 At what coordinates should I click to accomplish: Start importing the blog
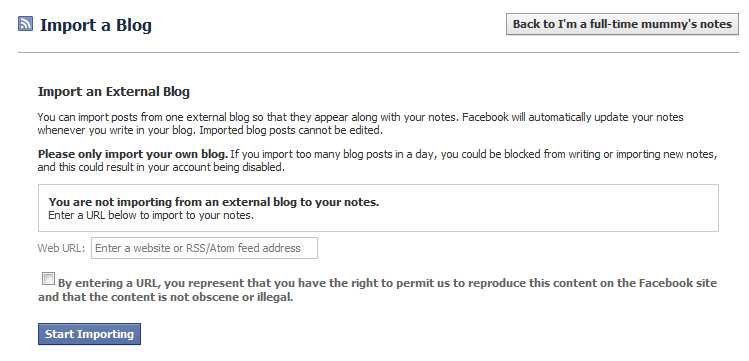[89, 334]
